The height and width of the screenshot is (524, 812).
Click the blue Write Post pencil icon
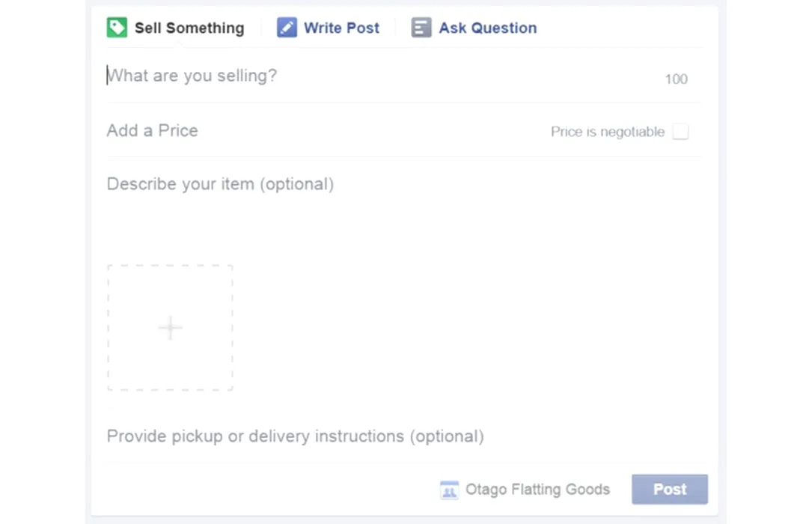coord(287,28)
